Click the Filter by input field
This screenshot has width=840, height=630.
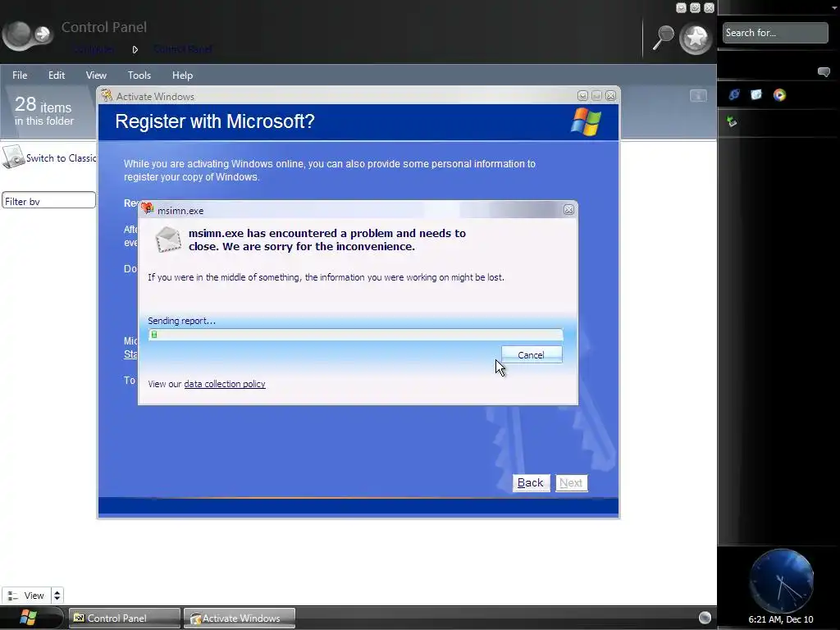click(48, 200)
